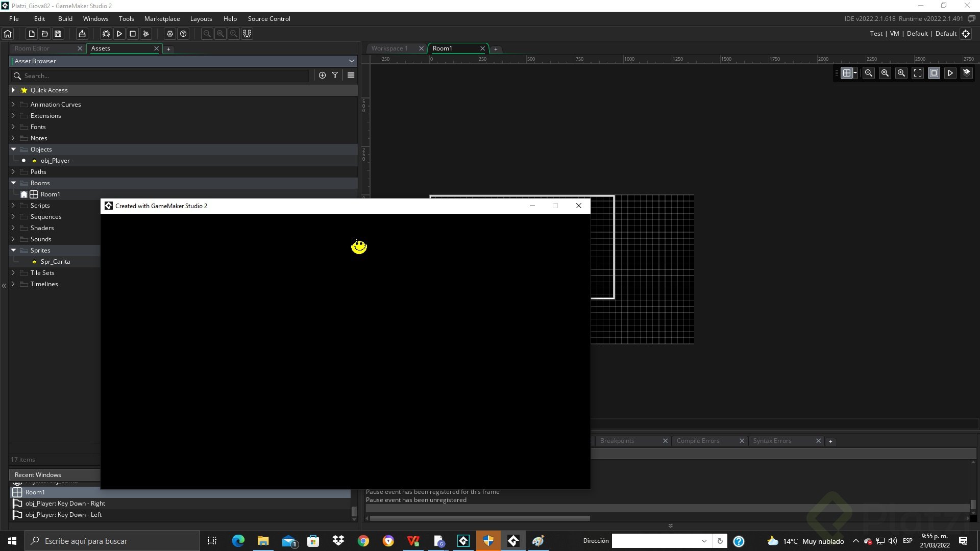Run the game with the Play icon
This screenshot has height=551, width=980.
[119, 34]
